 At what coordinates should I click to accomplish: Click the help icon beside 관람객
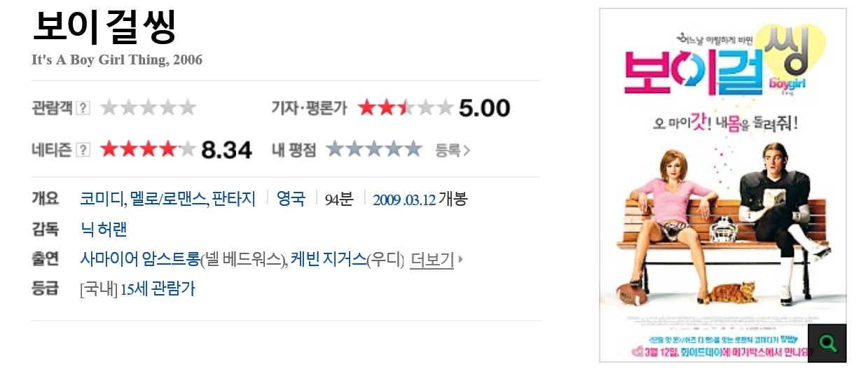[x=83, y=108]
